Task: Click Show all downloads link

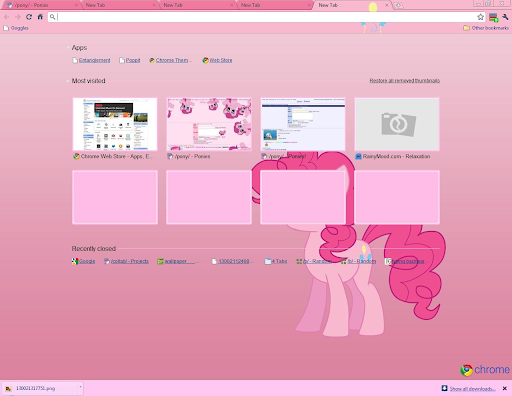Action: pyautogui.click(x=472, y=389)
